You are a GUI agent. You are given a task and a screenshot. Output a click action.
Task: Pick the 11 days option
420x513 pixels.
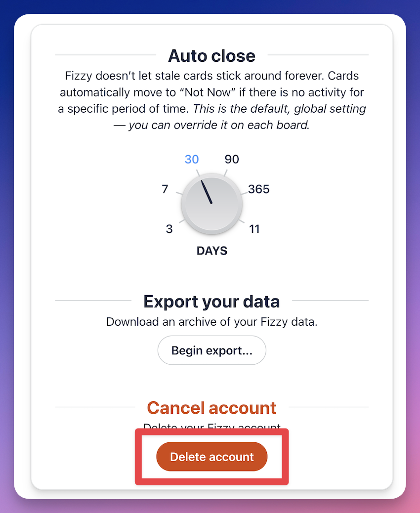coord(255,229)
